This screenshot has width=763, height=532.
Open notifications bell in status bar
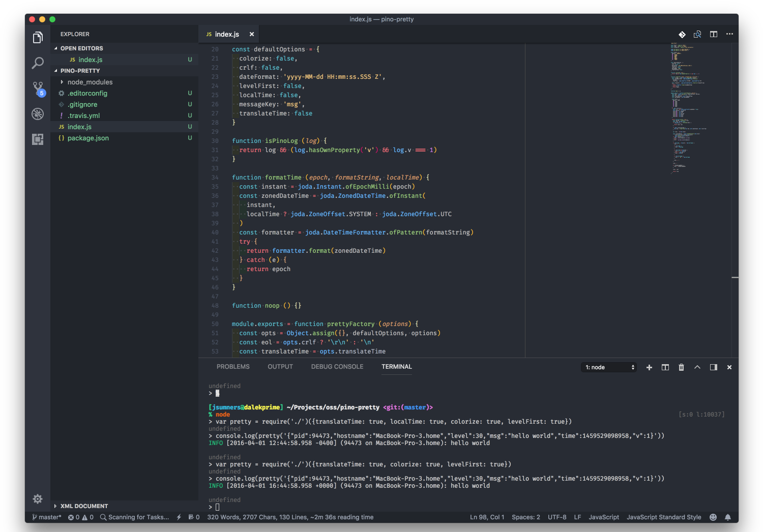(x=728, y=517)
